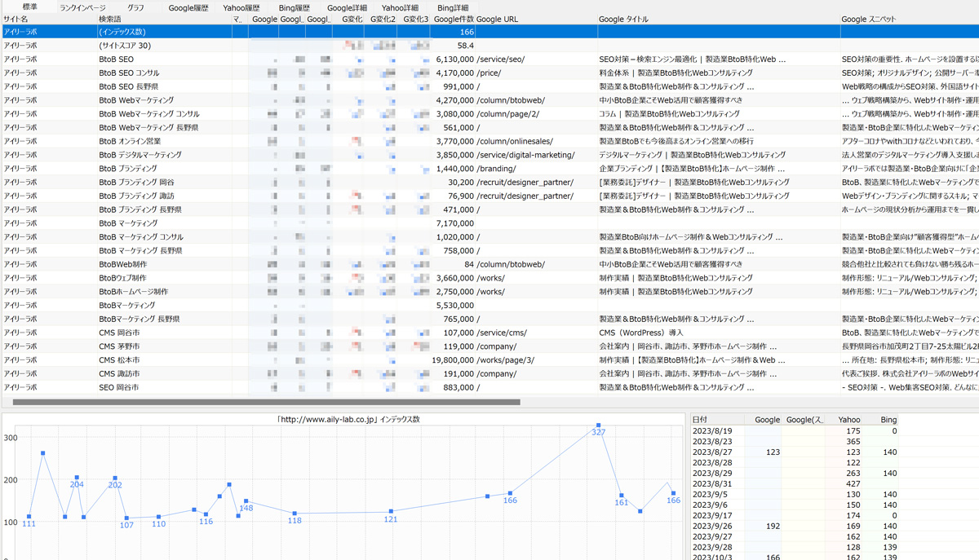Select the BtoB Webマーケティング 長野県 keyword

coord(149,127)
